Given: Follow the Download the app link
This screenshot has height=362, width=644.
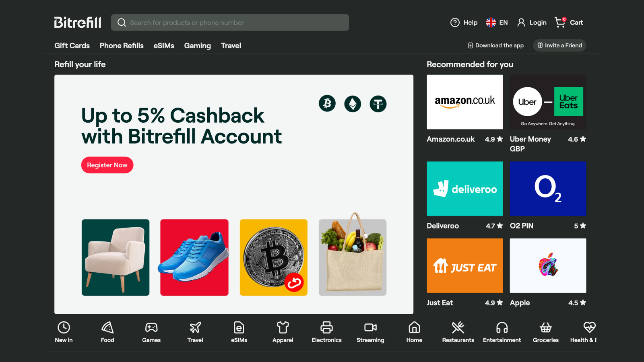Looking at the screenshot, I should [x=495, y=45].
